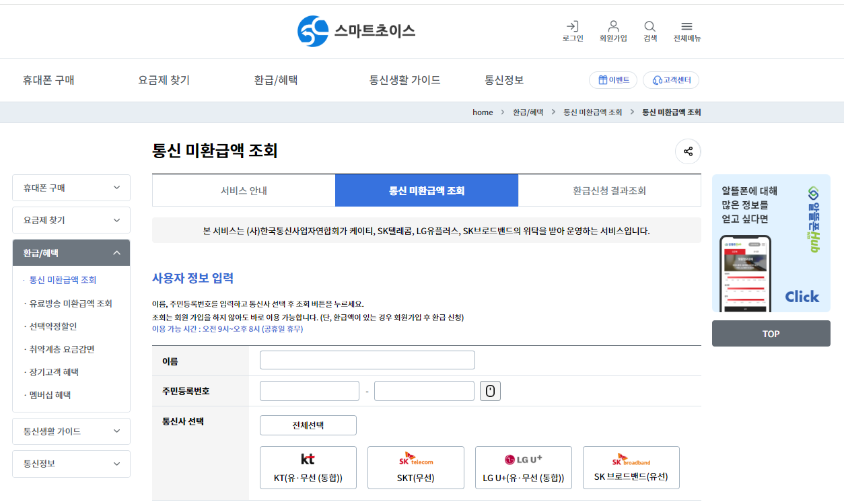Click sidebar link 멤버십 혜택
This screenshot has height=504, width=844.
(50, 395)
